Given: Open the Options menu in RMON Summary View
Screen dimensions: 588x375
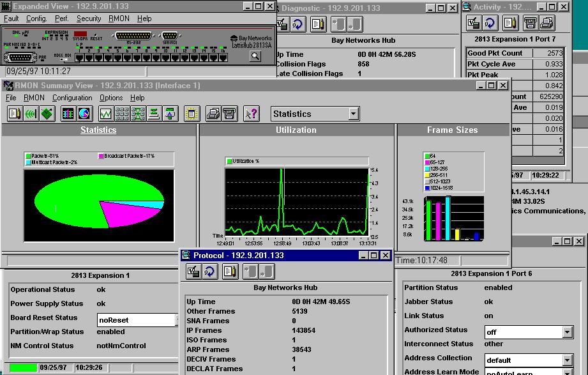Looking at the screenshot, I should coord(111,98).
